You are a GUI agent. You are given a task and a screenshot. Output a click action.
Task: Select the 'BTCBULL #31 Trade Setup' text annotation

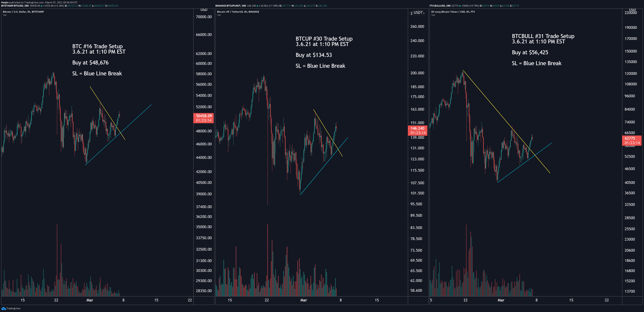coord(543,36)
